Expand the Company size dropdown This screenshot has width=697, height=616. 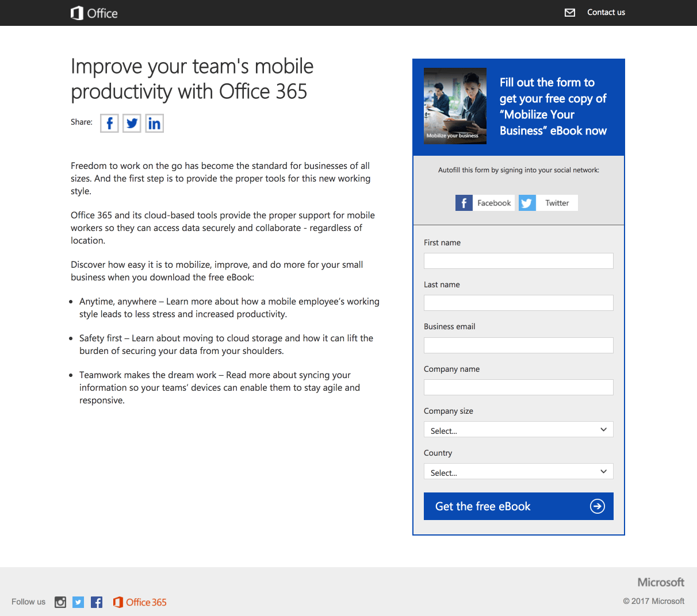[x=518, y=430]
